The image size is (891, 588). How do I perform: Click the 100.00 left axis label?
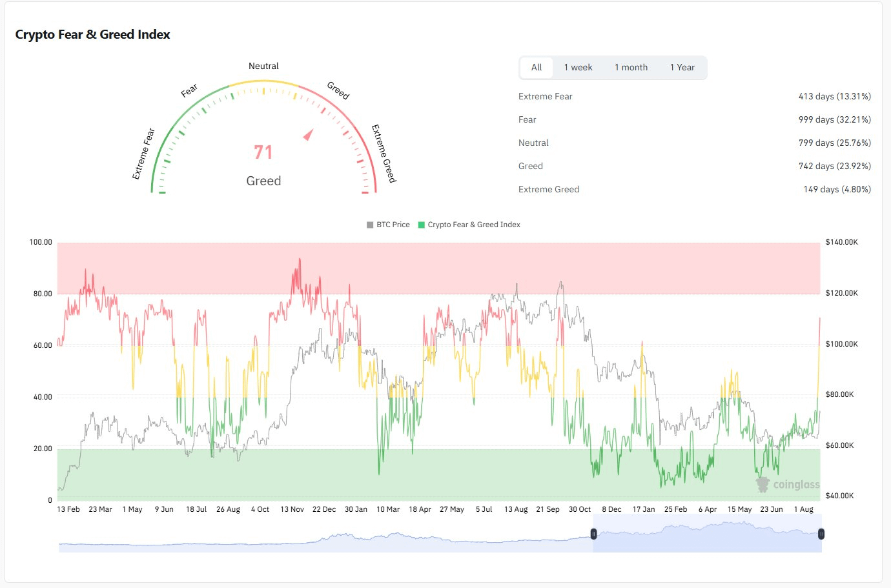(x=41, y=242)
